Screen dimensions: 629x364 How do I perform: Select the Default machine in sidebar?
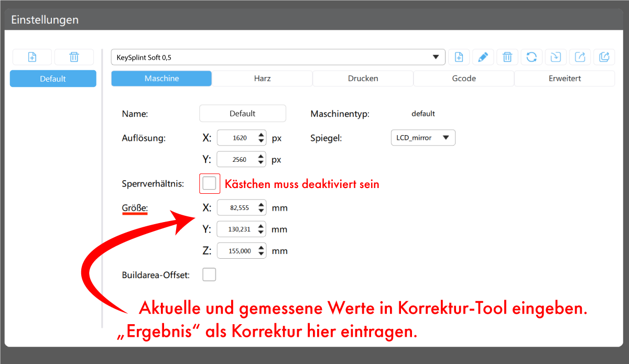pos(53,79)
